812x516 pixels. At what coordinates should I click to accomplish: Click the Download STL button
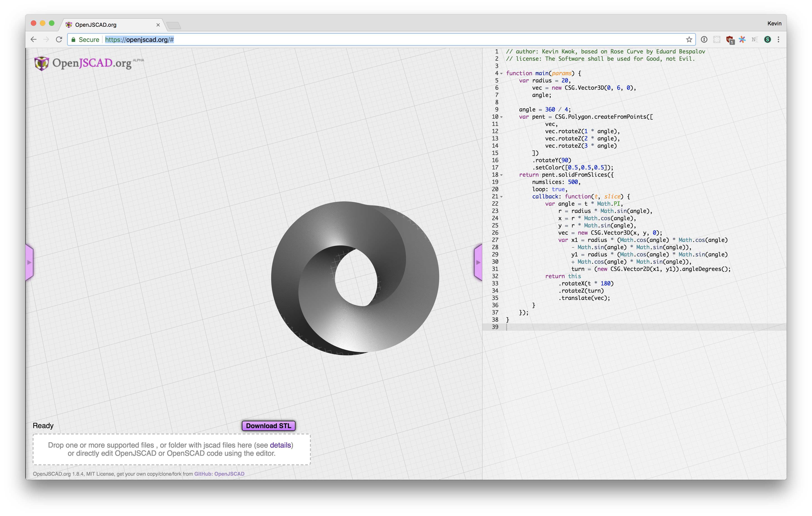pyautogui.click(x=268, y=426)
